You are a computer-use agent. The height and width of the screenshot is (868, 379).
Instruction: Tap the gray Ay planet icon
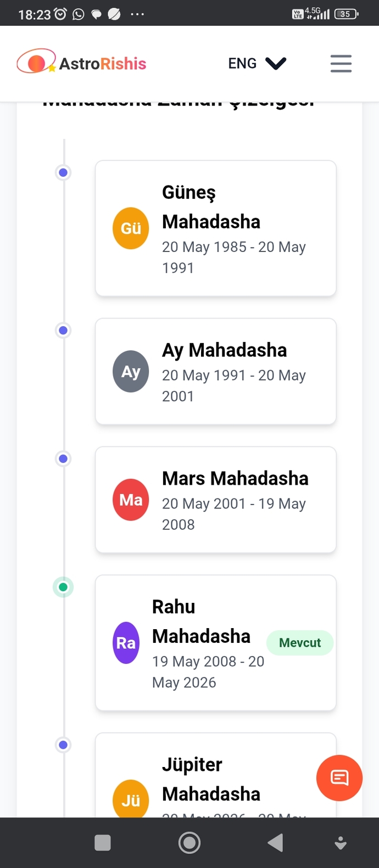pos(131,371)
